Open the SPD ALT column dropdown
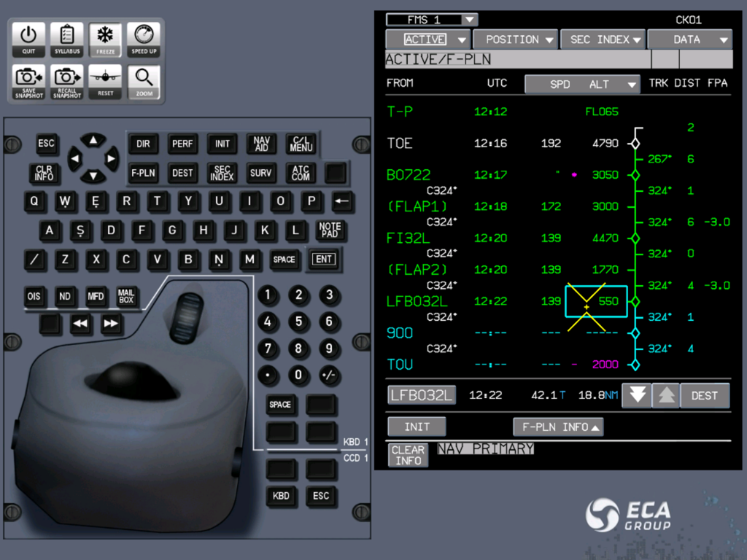The height and width of the screenshot is (560, 747). (582, 83)
